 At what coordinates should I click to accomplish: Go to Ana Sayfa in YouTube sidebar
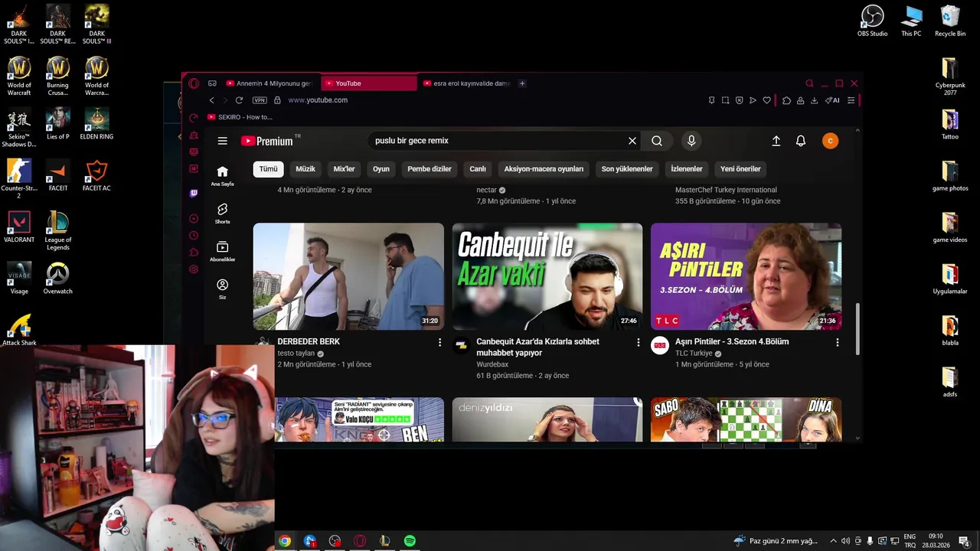coord(222,176)
